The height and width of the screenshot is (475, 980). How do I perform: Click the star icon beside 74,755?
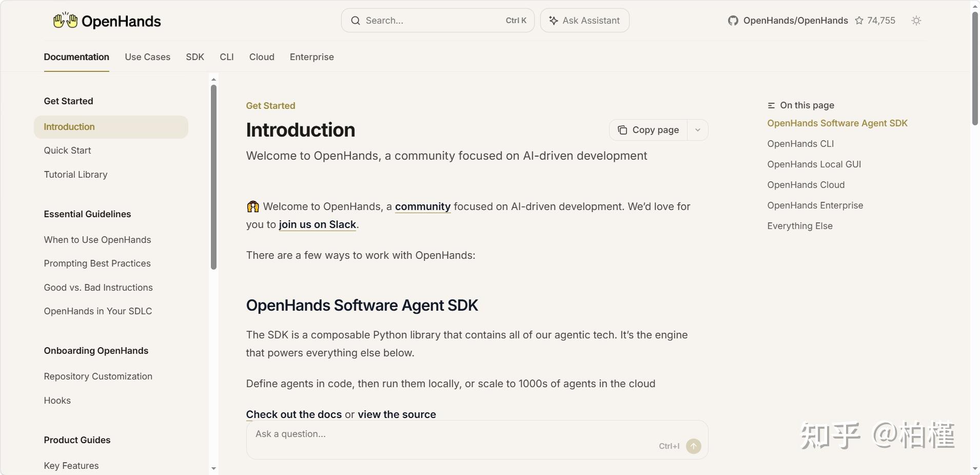click(x=859, y=21)
